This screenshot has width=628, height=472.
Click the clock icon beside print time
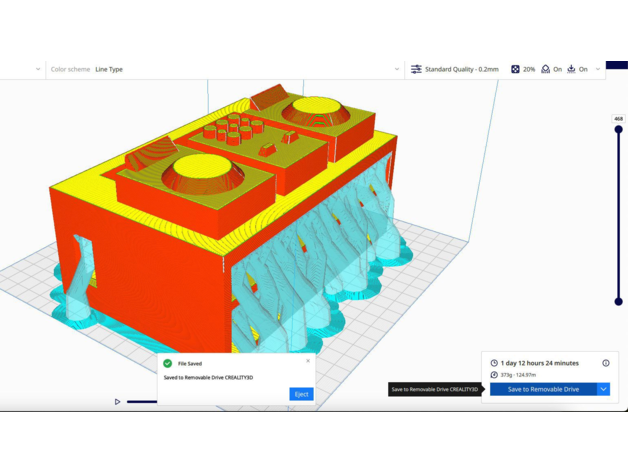point(494,363)
